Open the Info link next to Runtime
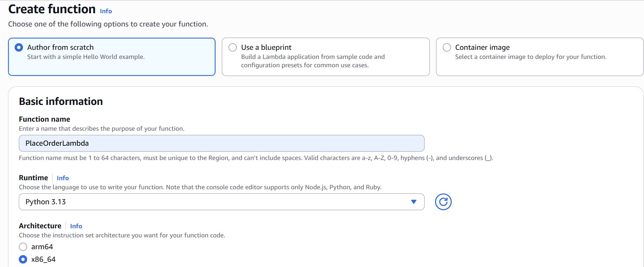The height and width of the screenshot is (267, 644). point(63,178)
